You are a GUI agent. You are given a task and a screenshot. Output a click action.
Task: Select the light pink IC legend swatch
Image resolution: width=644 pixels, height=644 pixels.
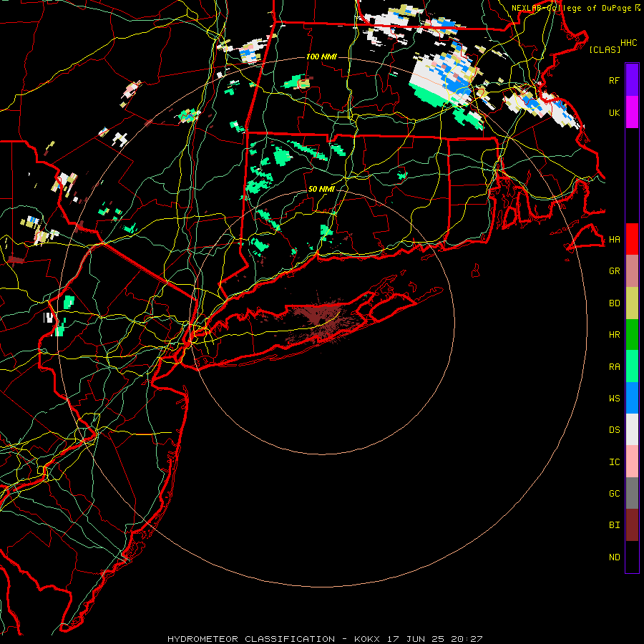click(x=632, y=462)
